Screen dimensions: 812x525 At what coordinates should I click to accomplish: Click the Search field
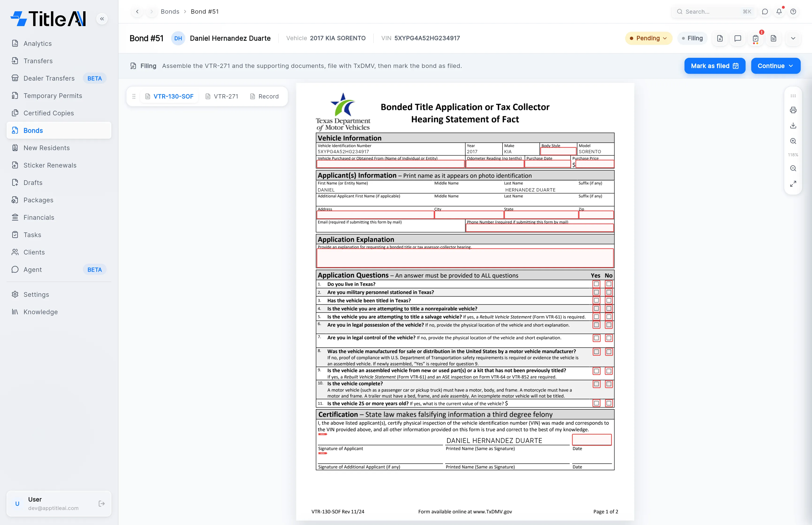click(x=714, y=12)
